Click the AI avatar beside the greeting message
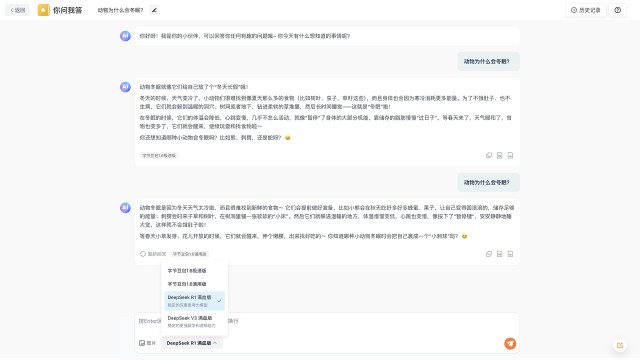The width and height of the screenshot is (640, 360). click(x=125, y=36)
